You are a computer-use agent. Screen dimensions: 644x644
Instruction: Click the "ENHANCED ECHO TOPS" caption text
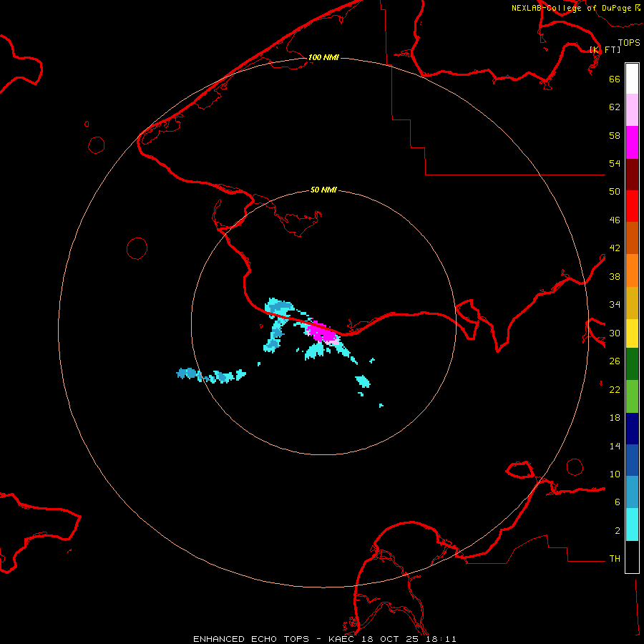pyautogui.click(x=251, y=639)
